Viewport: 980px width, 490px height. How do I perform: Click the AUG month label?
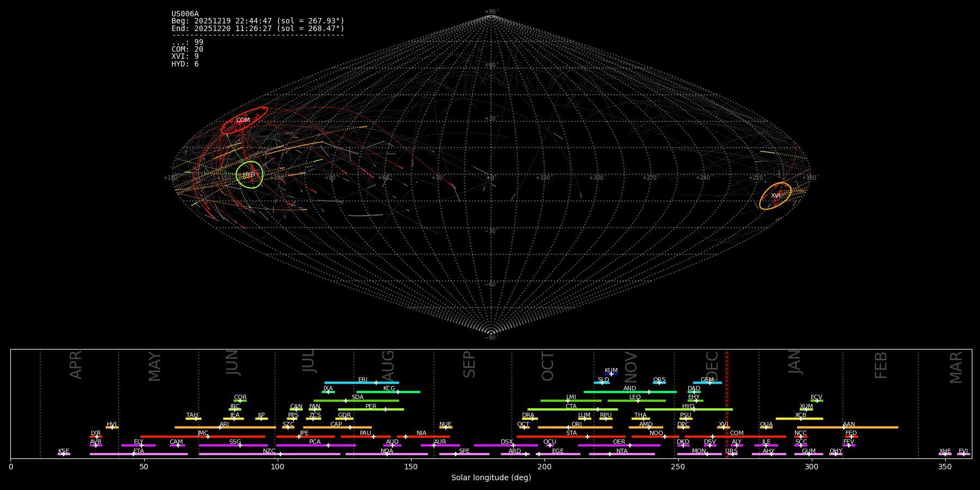click(388, 365)
